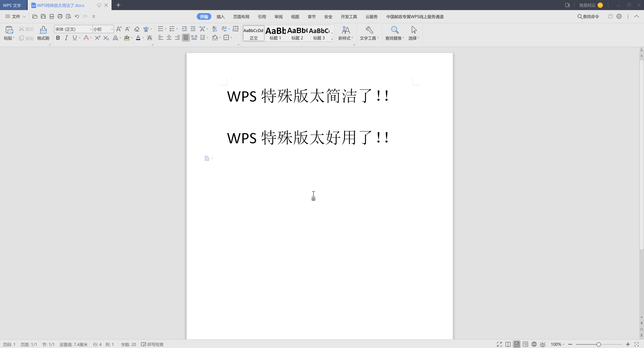The image size is (644, 348).
Task: Open a new document tab with plus
Action: click(x=119, y=5)
